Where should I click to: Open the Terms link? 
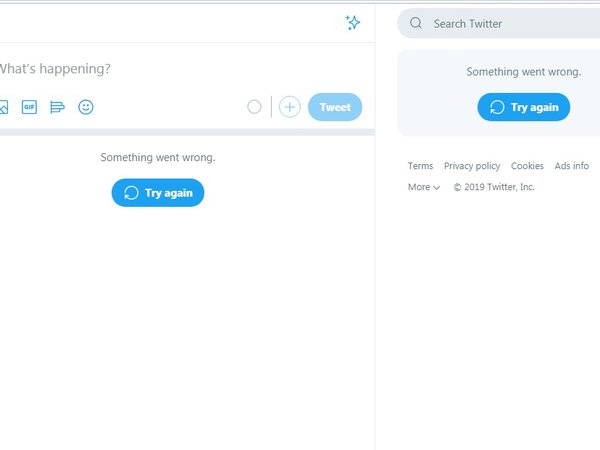[420, 166]
